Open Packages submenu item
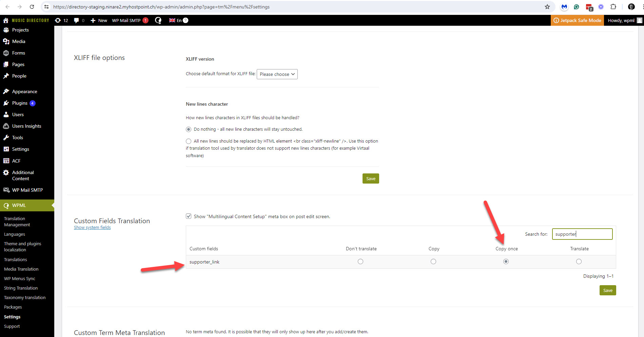Image resolution: width=644 pixels, height=337 pixels. pos(13,307)
